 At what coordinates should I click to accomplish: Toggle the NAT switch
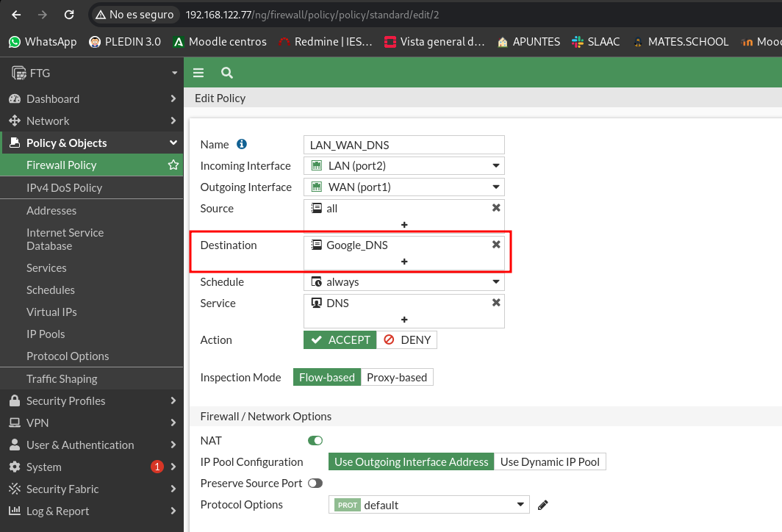pyautogui.click(x=315, y=440)
